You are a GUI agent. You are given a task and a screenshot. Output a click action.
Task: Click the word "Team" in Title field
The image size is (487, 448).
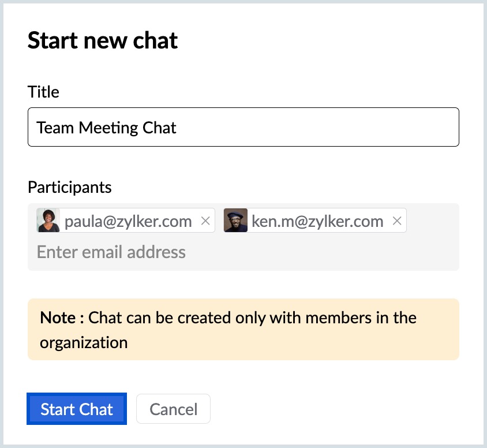[55, 127]
